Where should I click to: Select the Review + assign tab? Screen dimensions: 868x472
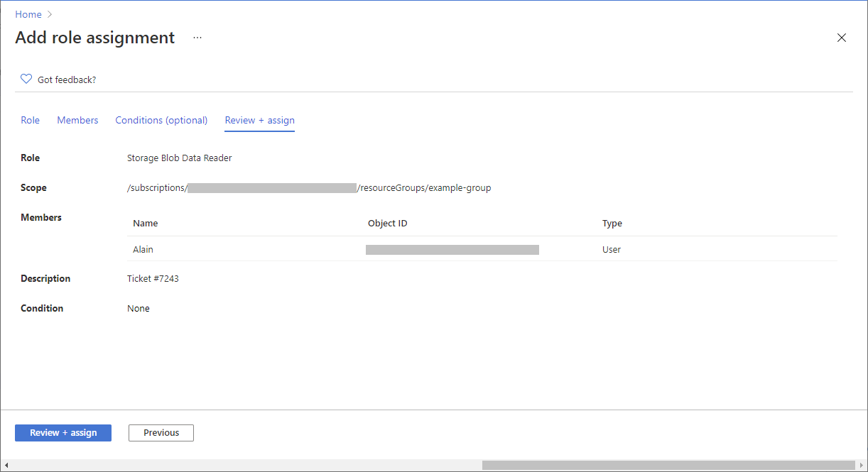(259, 120)
